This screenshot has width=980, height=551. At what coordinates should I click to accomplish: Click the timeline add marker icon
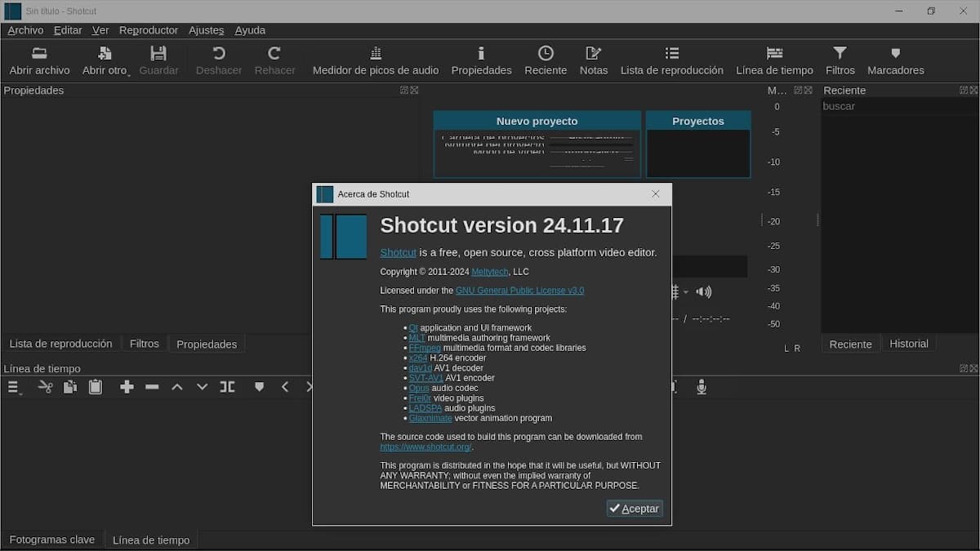259,387
